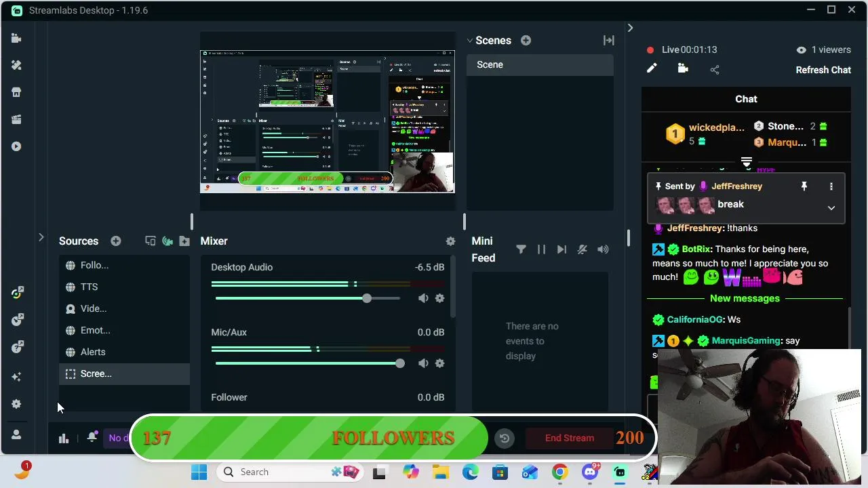Open the Dashboard external link icon
This screenshot has height=488, width=868.
tap(18, 293)
